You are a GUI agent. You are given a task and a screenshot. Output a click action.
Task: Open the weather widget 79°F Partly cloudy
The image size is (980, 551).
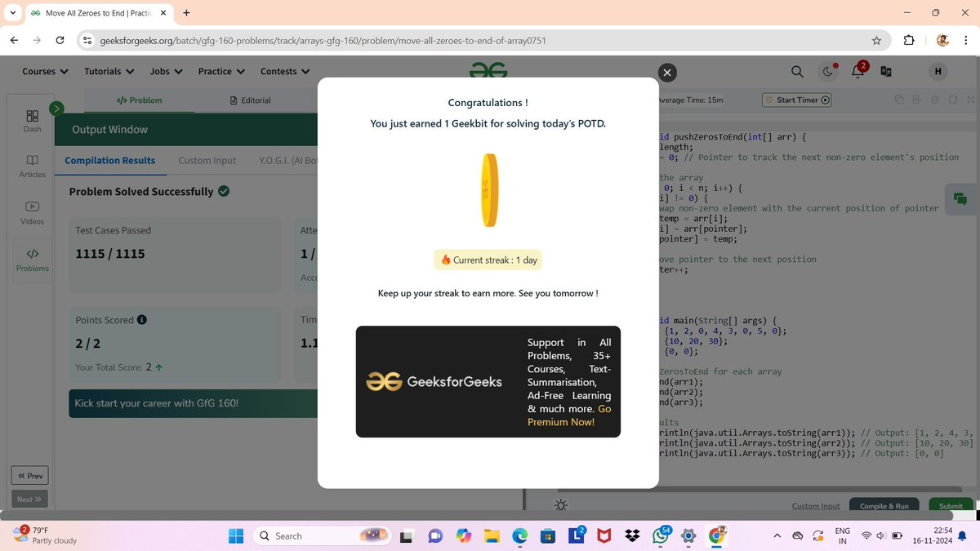click(x=45, y=535)
